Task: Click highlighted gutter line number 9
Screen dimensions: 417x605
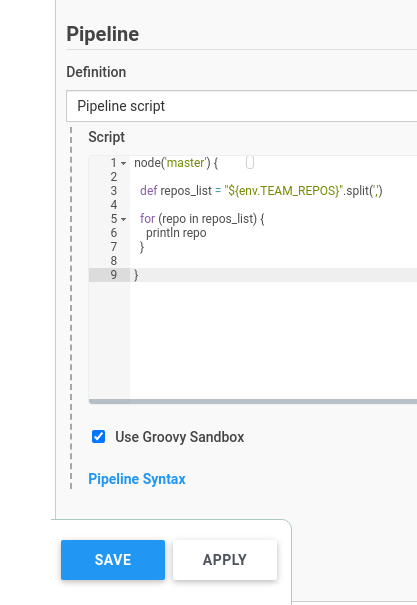Action: pos(113,275)
